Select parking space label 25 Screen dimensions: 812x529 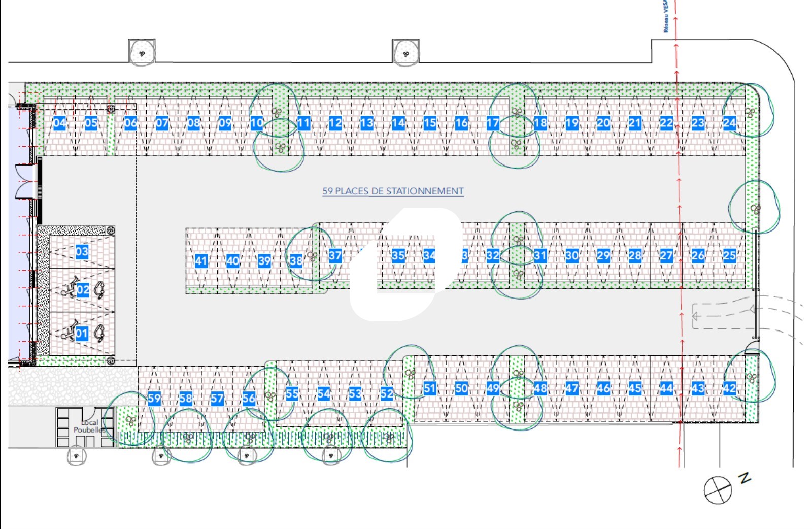(x=729, y=255)
